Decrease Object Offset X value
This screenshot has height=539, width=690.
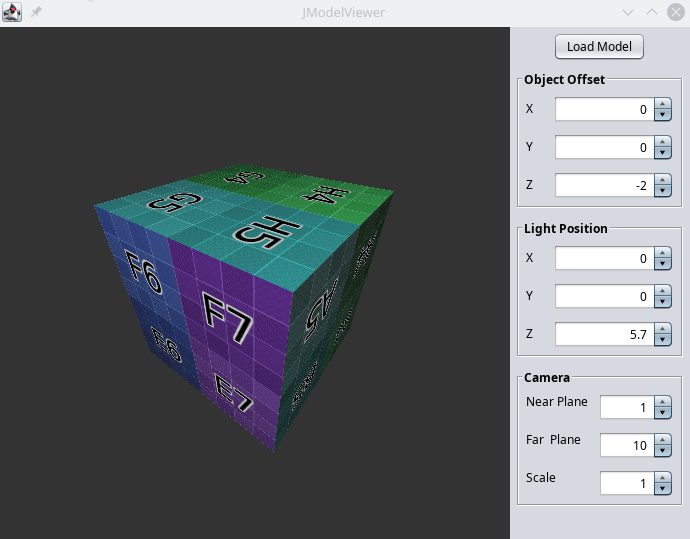[663, 115]
